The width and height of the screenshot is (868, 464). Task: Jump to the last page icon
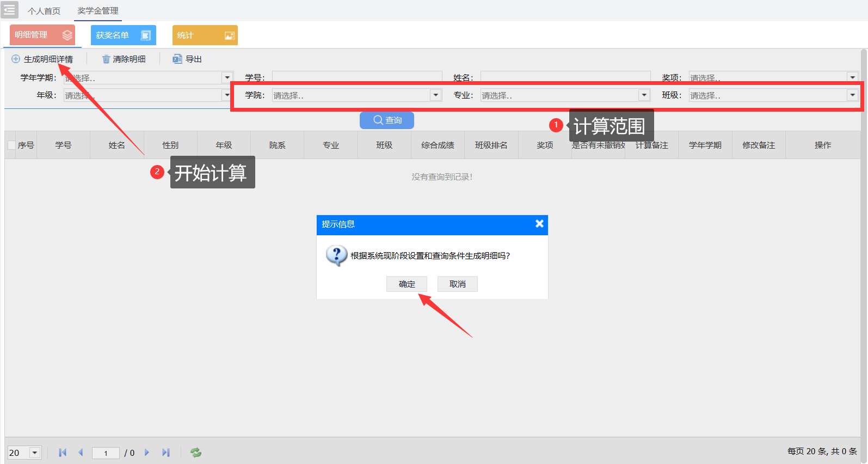[166, 453]
